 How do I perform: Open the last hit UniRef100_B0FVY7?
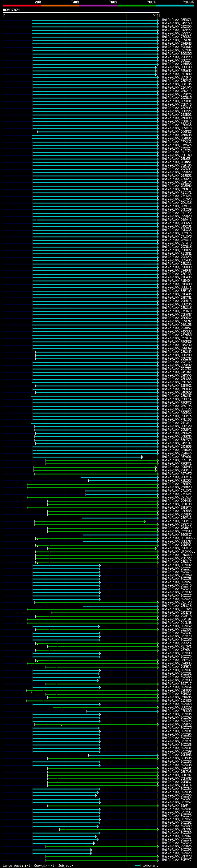point(177,860)
